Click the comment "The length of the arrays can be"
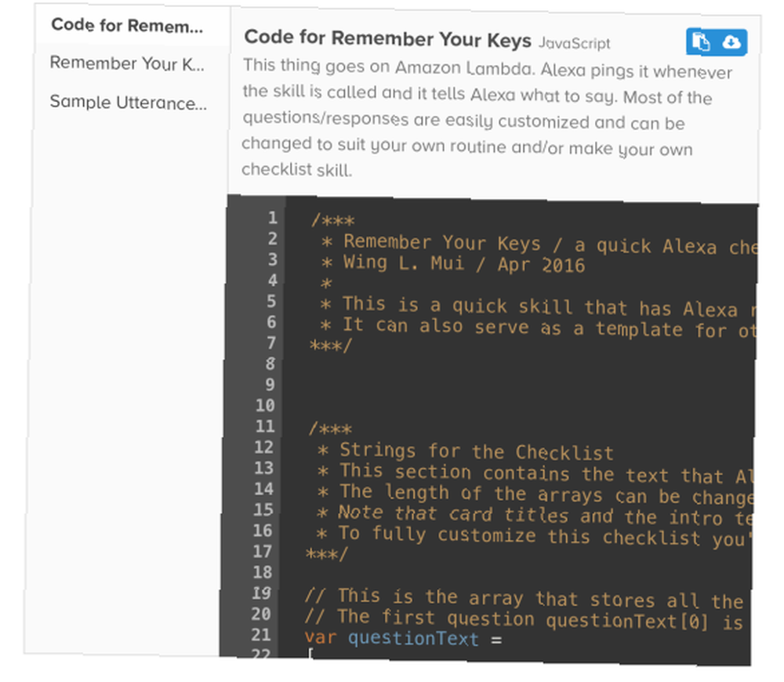The height and width of the screenshot is (682, 784). 534,495
